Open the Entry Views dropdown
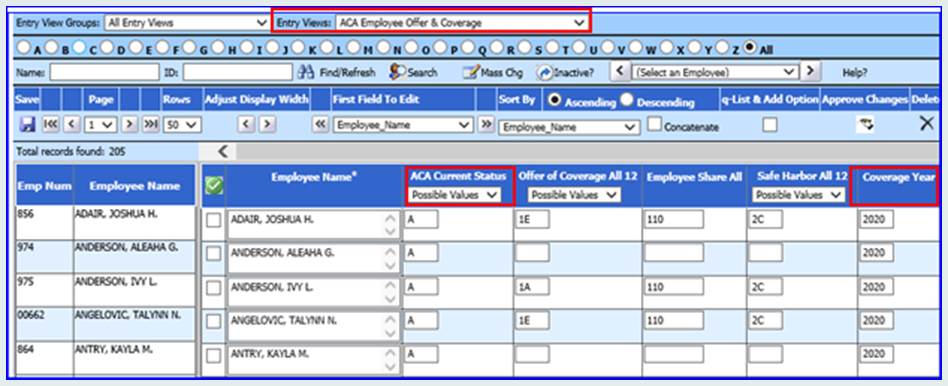 tap(462, 23)
